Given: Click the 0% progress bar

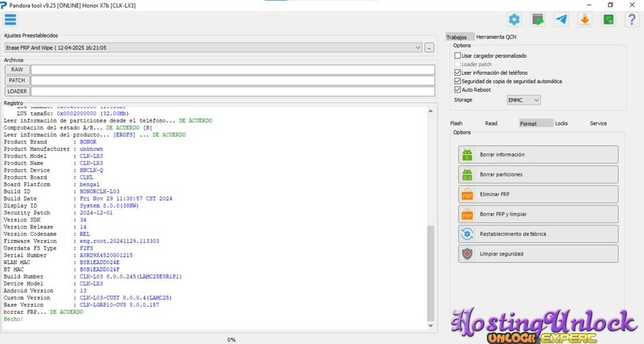Looking at the screenshot, I should click(x=232, y=340).
